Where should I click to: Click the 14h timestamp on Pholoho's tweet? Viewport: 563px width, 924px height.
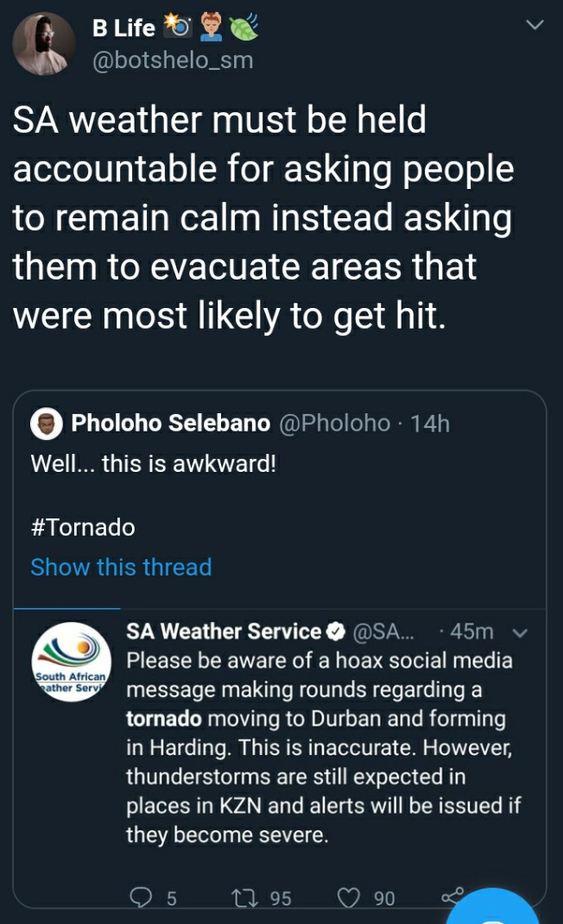tap(430, 424)
